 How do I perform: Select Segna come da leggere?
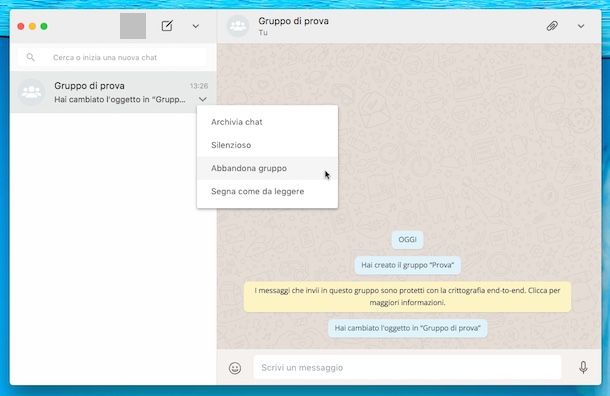(x=267, y=191)
